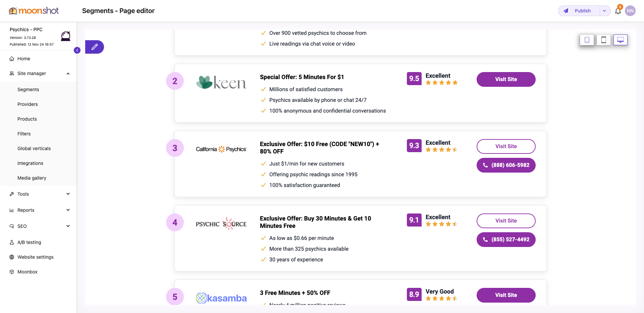Click the Keen logo

221,82
